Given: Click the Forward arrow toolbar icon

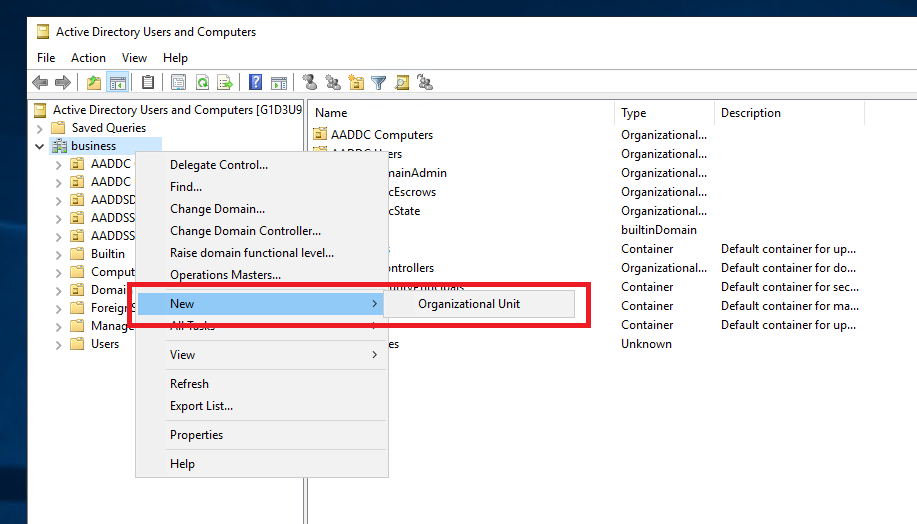Looking at the screenshot, I should [63, 82].
